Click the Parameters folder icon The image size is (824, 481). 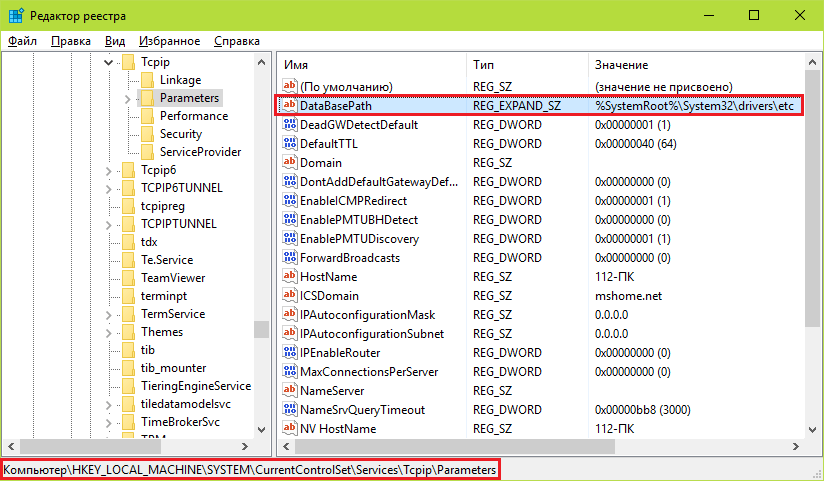tap(146, 98)
